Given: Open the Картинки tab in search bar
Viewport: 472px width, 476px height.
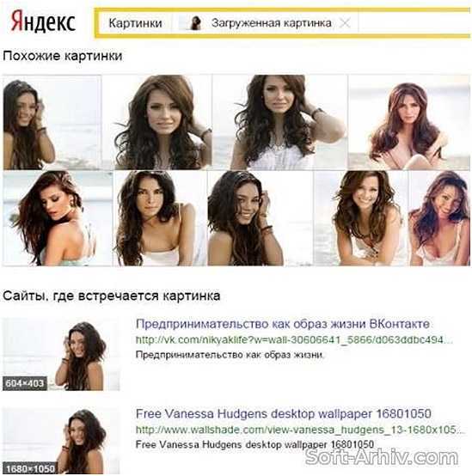Looking at the screenshot, I should click(x=135, y=23).
